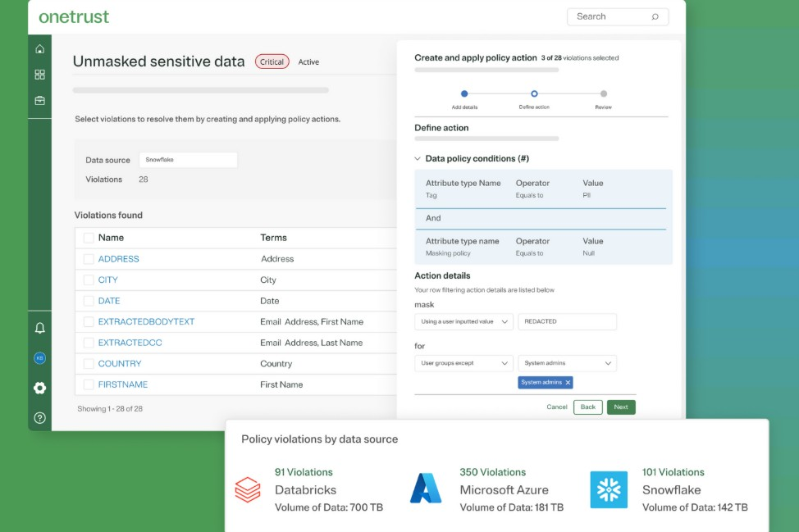Check the FIRSTNAME violation checkbox

87,384
